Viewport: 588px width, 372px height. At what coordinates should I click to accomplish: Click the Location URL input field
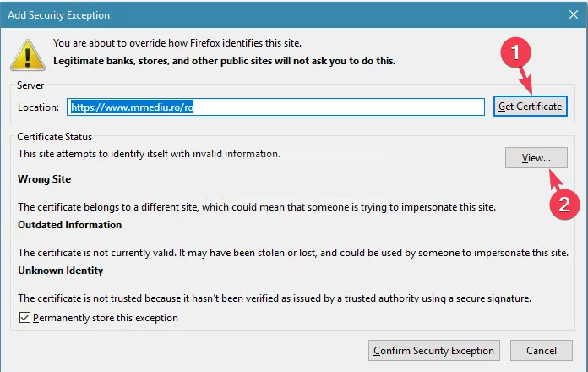tap(275, 107)
